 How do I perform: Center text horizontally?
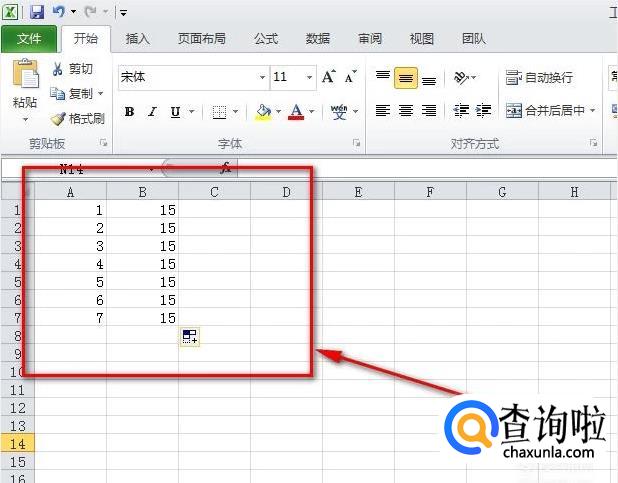[x=406, y=110]
